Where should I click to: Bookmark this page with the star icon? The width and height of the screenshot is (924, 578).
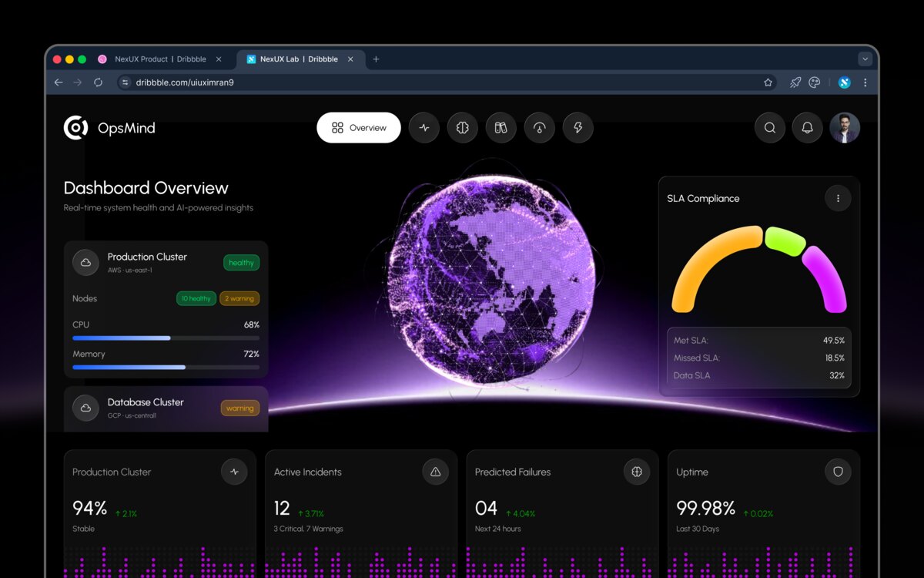[768, 82]
